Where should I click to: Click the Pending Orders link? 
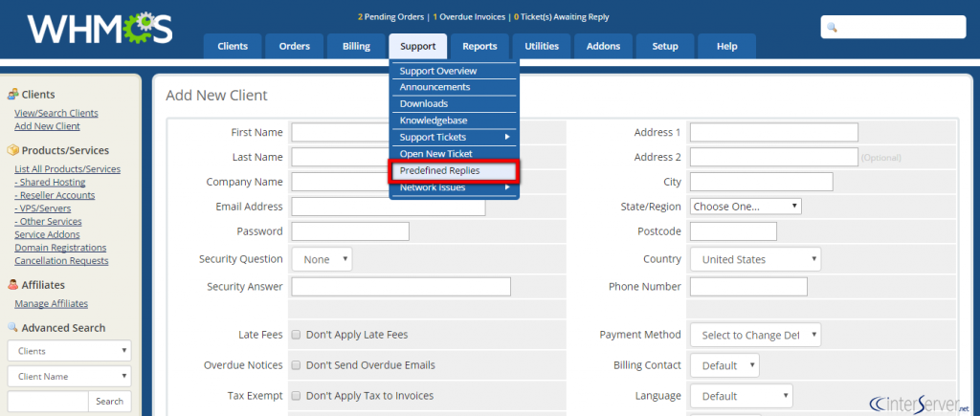point(391,17)
